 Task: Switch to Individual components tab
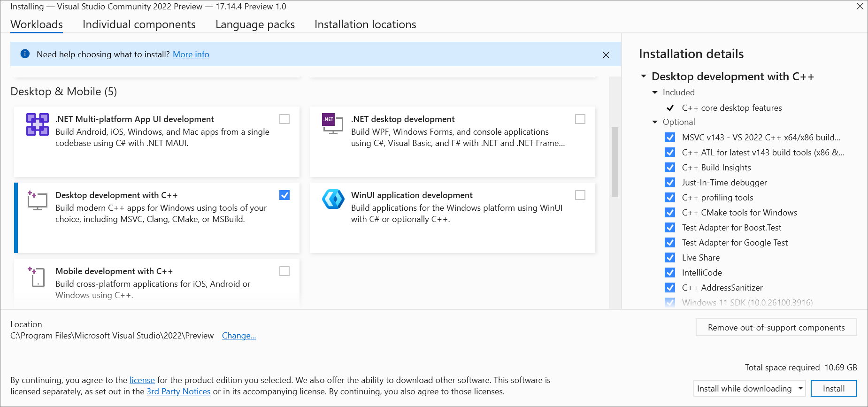(x=139, y=24)
